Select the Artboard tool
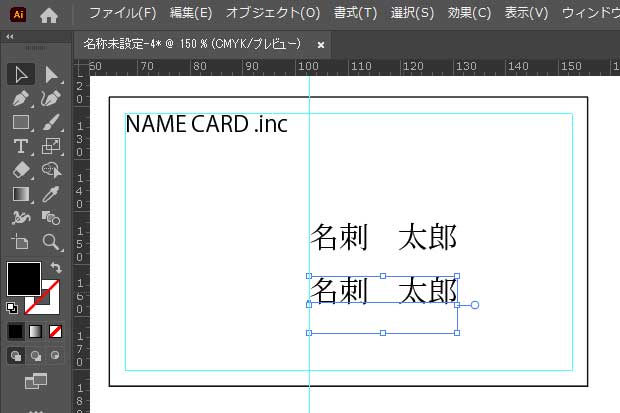 [x=21, y=242]
